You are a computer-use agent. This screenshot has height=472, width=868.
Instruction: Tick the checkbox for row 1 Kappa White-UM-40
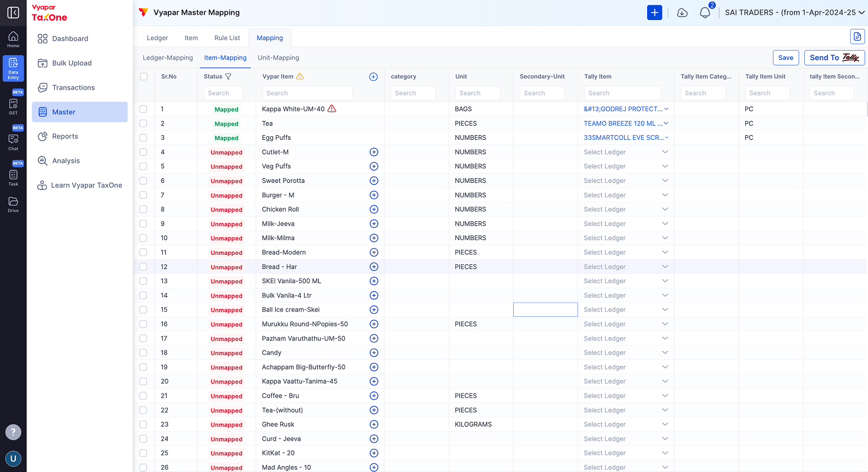click(x=143, y=109)
